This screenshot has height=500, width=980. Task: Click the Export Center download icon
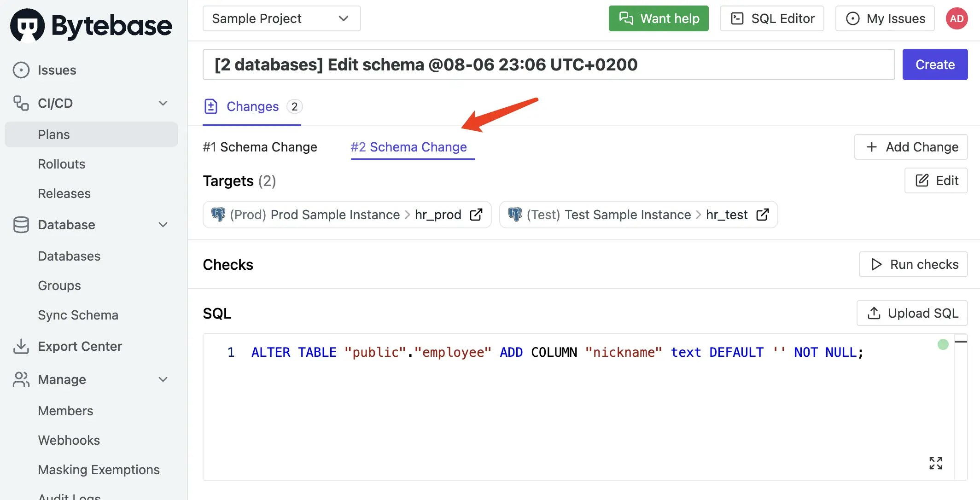(21, 346)
